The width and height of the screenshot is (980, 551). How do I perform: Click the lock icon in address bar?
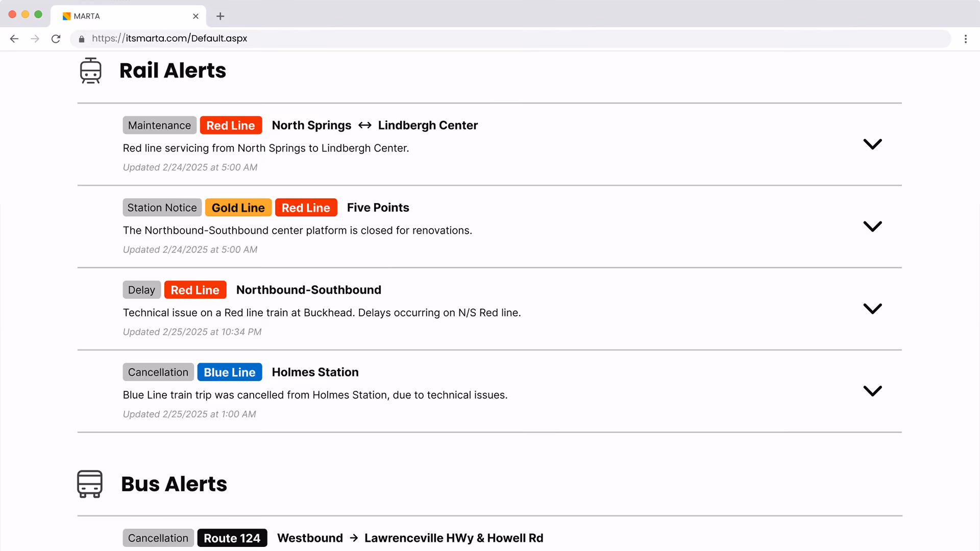point(82,39)
